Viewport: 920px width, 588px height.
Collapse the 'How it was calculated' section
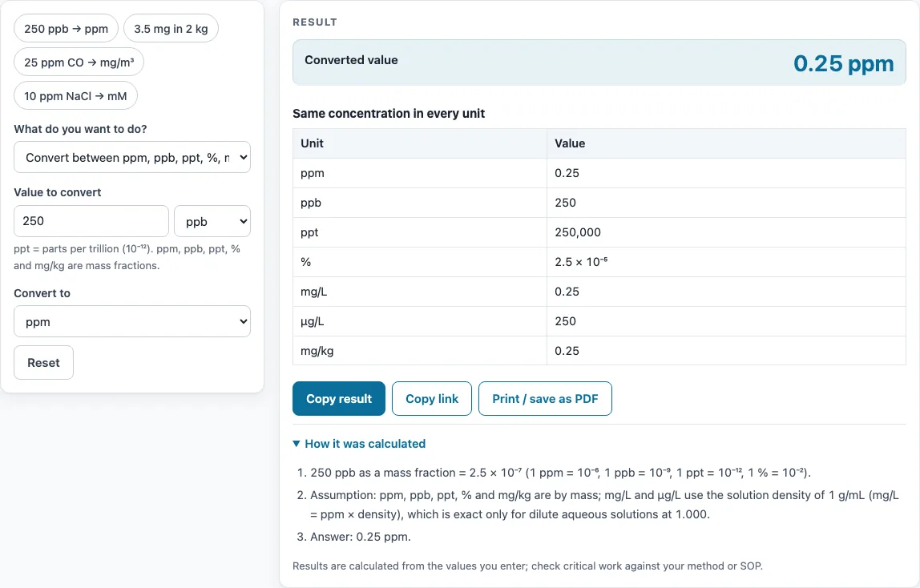click(x=359, y=444)
